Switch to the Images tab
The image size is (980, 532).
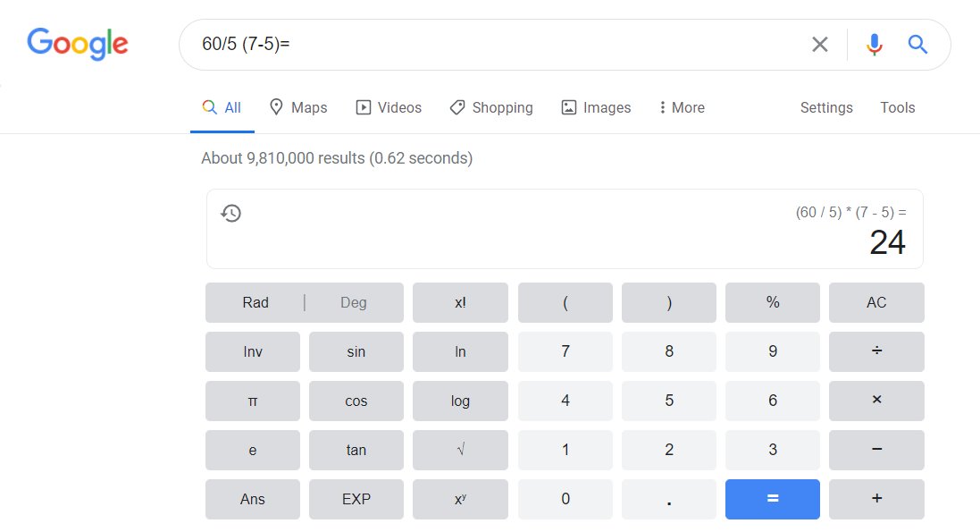596,107
